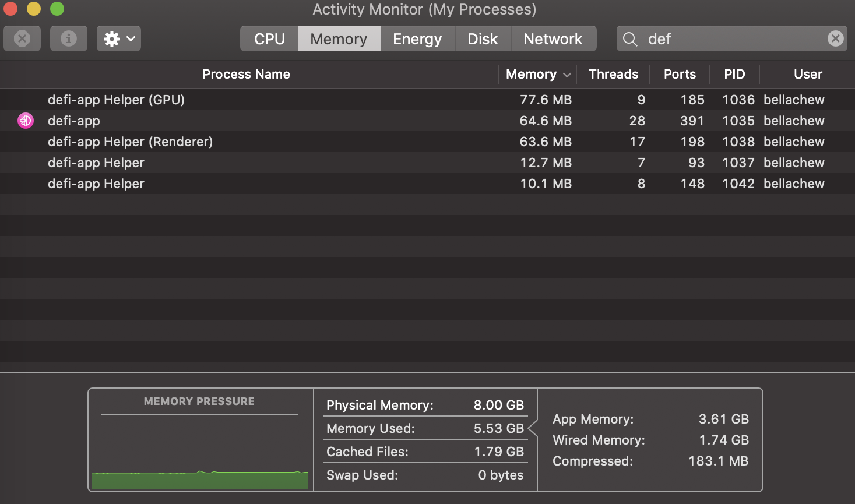This screenshot has width=855, height=504.
Task: Click PID 1036 cell
Action: [738, 100]
